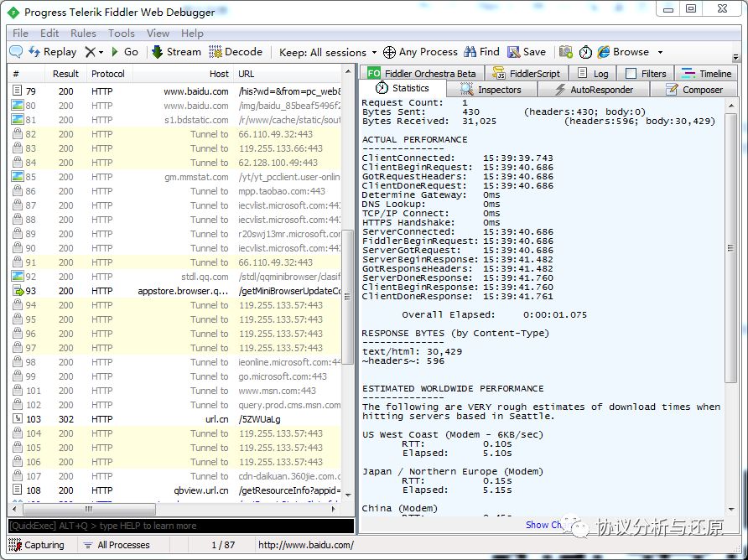Sort sessions by the # column

coord(26,74)
